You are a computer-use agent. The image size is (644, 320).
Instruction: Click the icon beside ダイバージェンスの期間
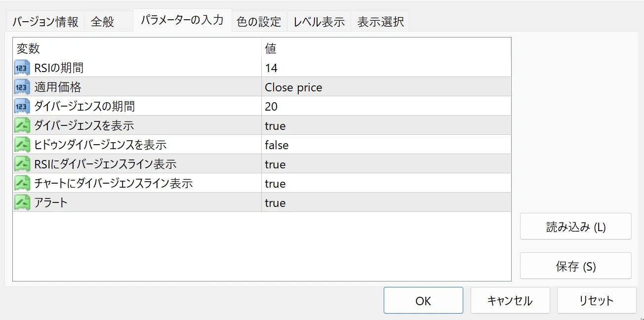22,106
